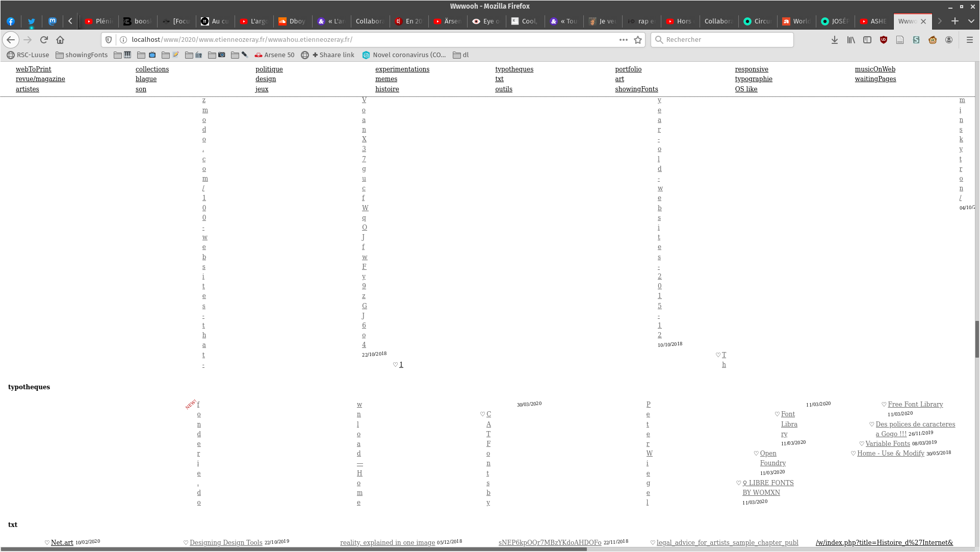Open the hamburger application menu

click(x=970, y=40)
